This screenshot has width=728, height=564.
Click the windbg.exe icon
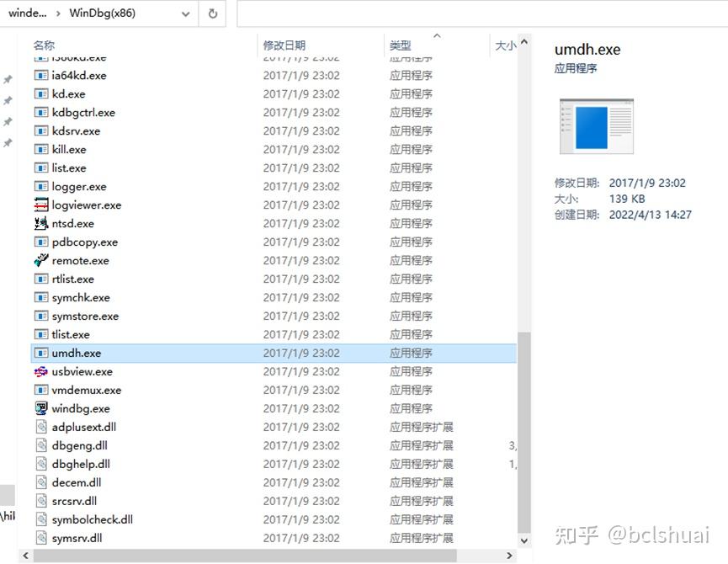[x=41, y=408]
